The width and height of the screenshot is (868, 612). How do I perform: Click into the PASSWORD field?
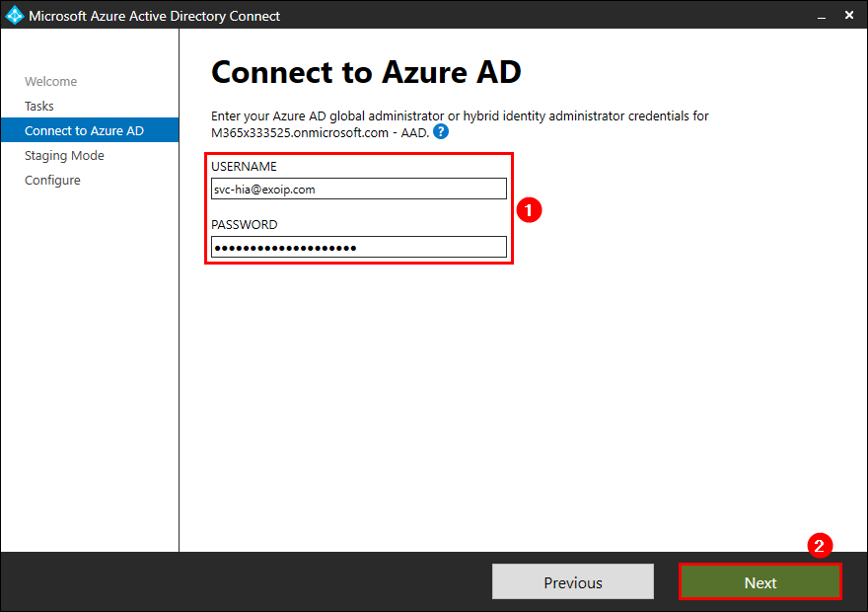(359, 247)
